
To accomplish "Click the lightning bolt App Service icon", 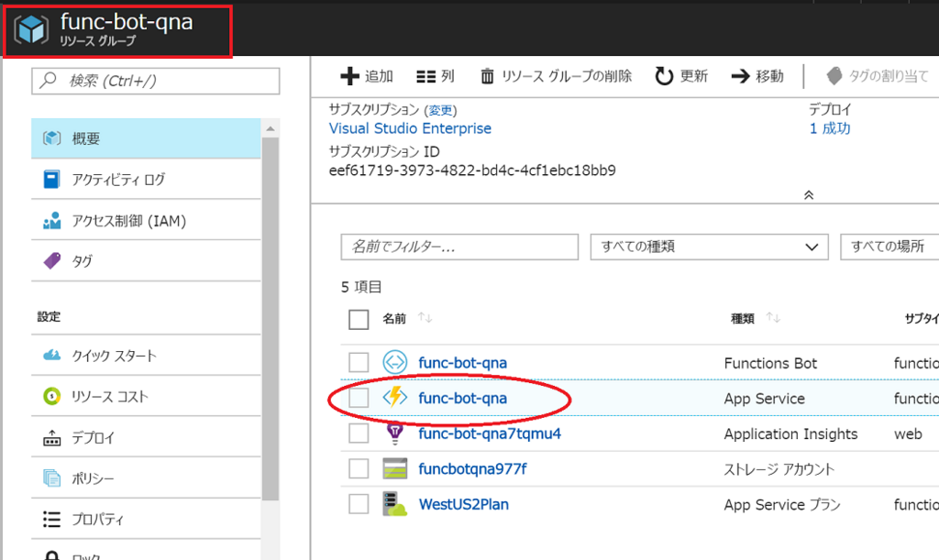I will (395, 397).
